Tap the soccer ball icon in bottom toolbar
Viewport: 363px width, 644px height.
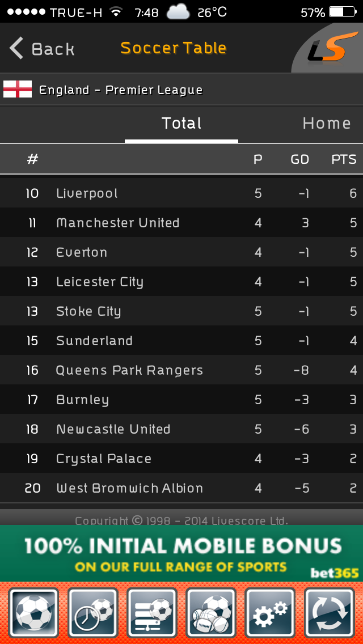tap(34, 612)
